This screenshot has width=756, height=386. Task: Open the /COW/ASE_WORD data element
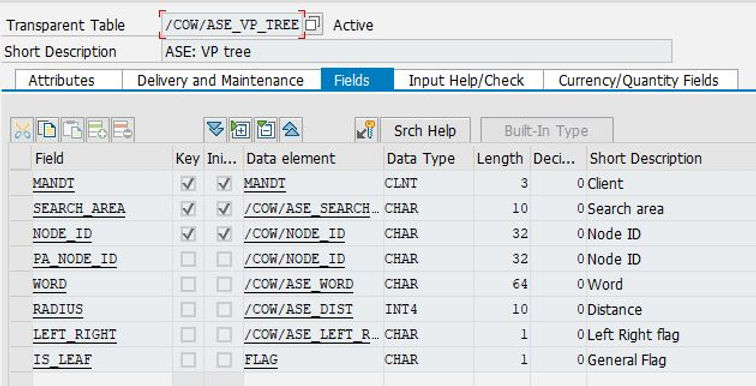coord(298,284)
